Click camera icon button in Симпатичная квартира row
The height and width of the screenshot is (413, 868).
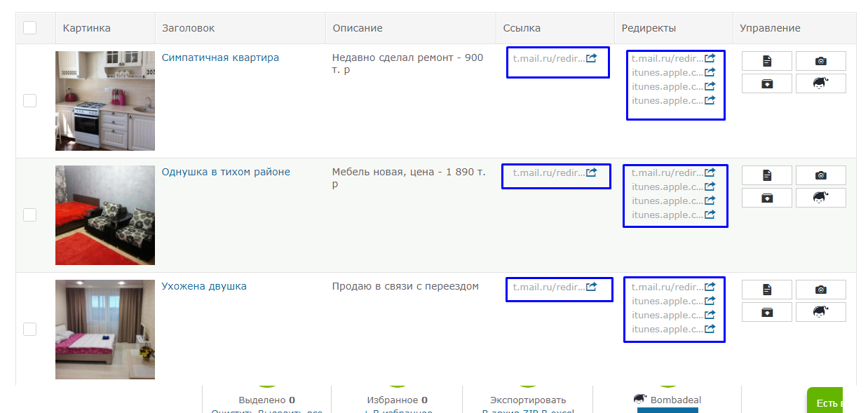click(x=821, y=61)
